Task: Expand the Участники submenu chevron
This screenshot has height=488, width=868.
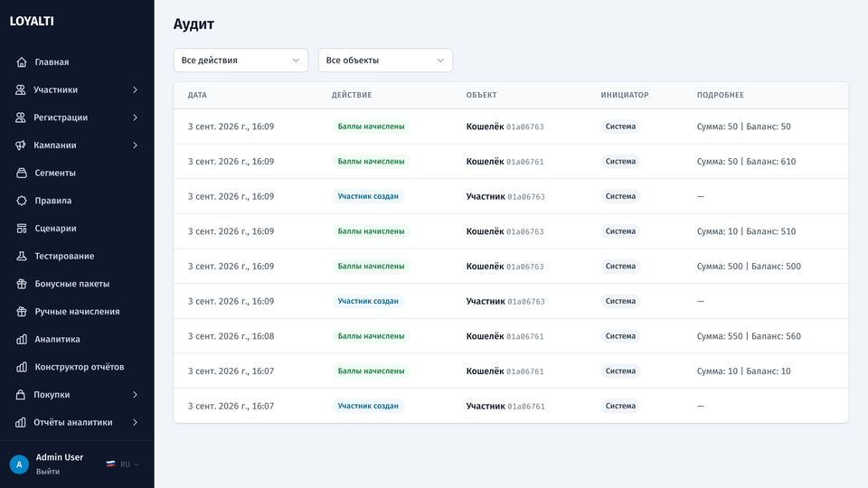Action: (x=135, y=89)
